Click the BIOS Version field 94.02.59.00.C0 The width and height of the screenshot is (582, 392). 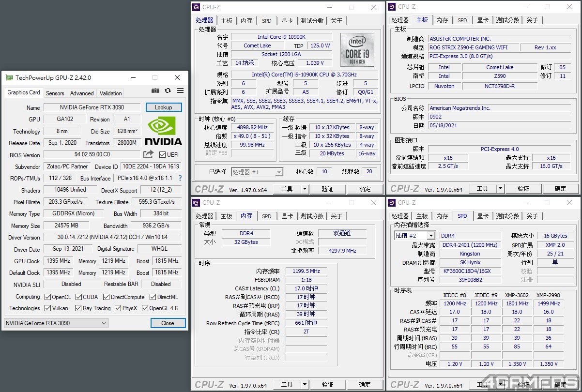pyautogui.click(x=92, y=155)
